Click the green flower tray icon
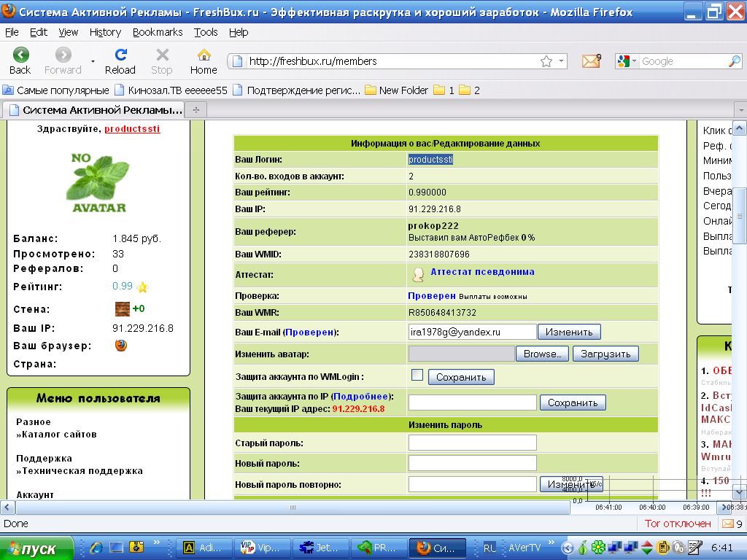 [x=598, y=548]
